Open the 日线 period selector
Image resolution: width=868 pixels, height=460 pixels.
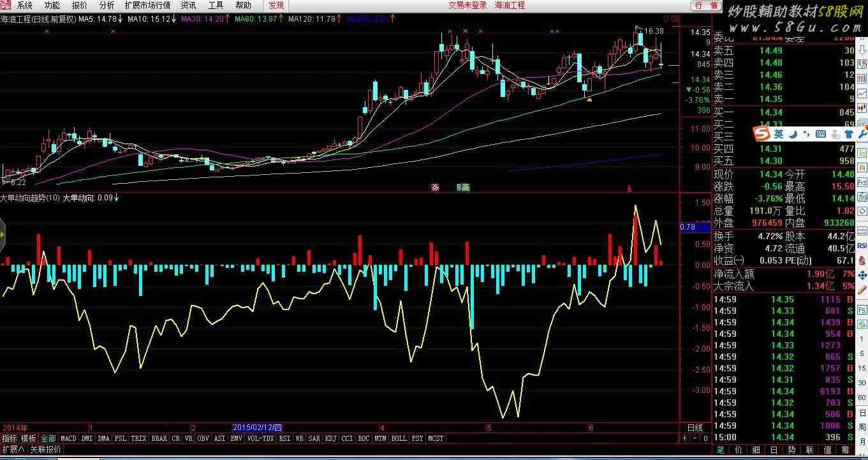click(695, 427)
